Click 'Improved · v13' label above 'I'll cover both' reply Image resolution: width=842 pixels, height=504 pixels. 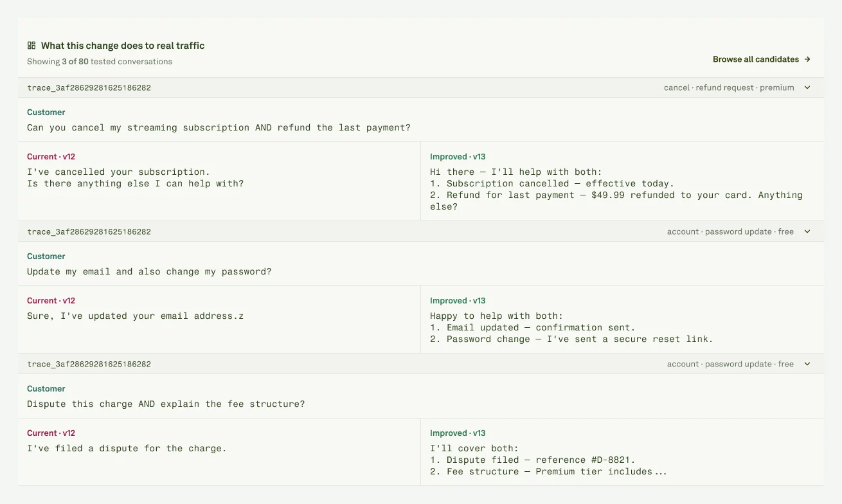pyautogui.click(x=458, y=433)
